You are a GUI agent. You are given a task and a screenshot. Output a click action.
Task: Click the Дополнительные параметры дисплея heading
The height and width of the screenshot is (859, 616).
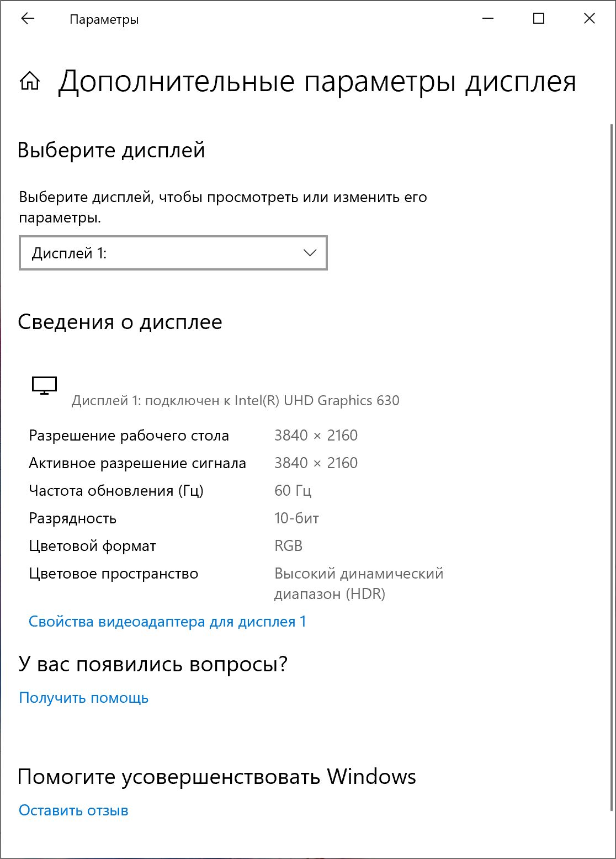pos(317,82)
